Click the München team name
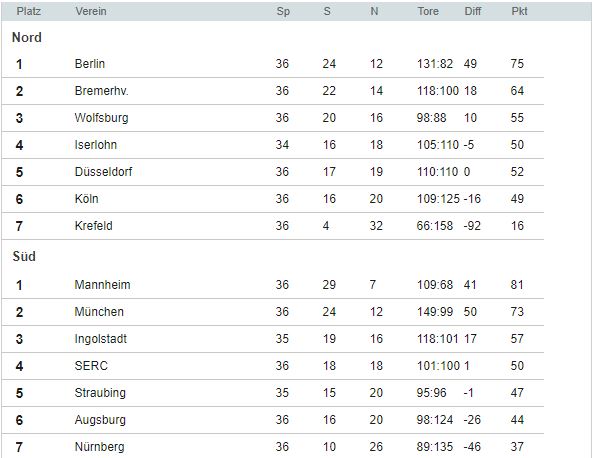The height and width of the screenshot is (458, 594). 99,312
